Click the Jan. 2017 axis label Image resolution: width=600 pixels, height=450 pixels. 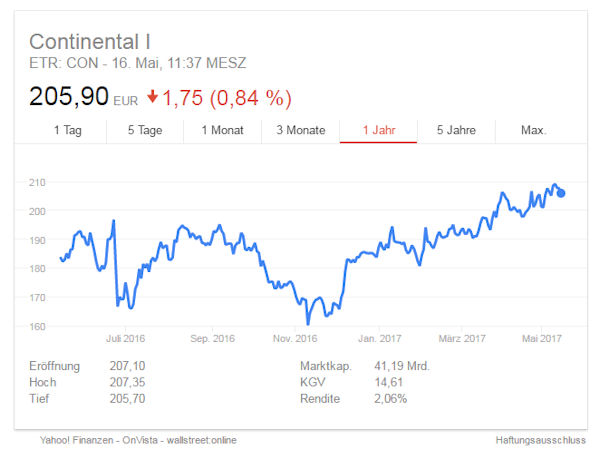(380, 339)
